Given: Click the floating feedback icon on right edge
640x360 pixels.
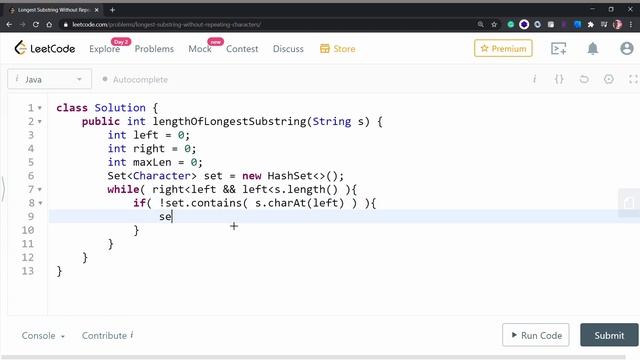Looking at the screenshot, I should [629, 202].
